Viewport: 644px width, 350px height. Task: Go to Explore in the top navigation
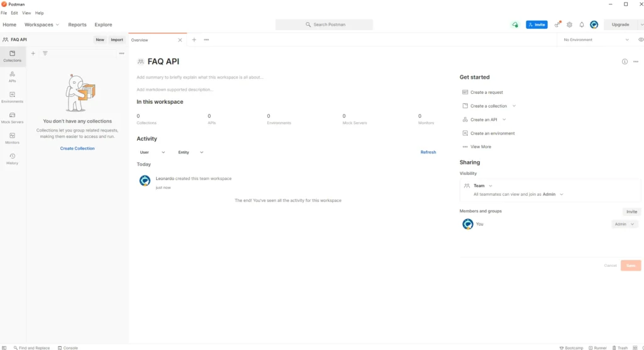(103, 25)
